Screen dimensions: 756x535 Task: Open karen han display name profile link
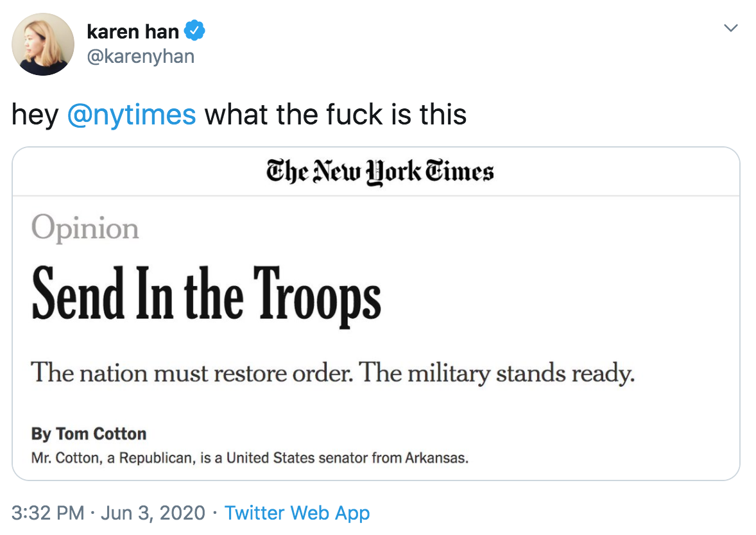pyautogui.click(x=133, y=31)
